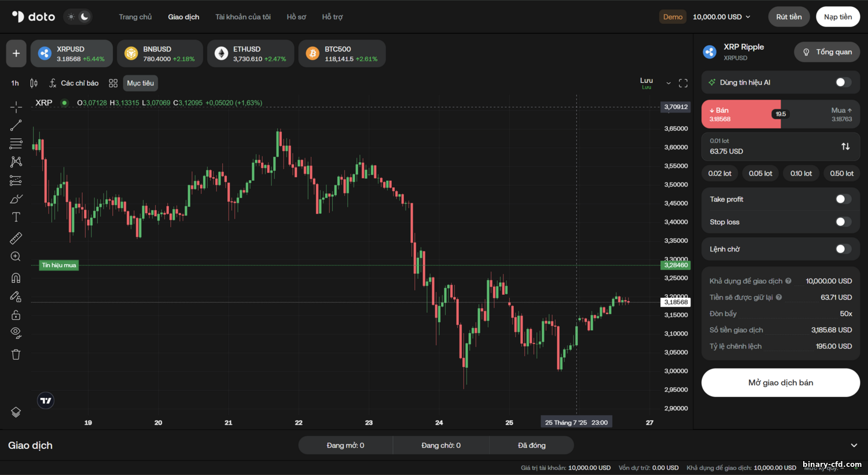Image resolution: width=868 pixels, height=475 pixels.
Task: Open the demo account balance dropdown
Action: 721,17
